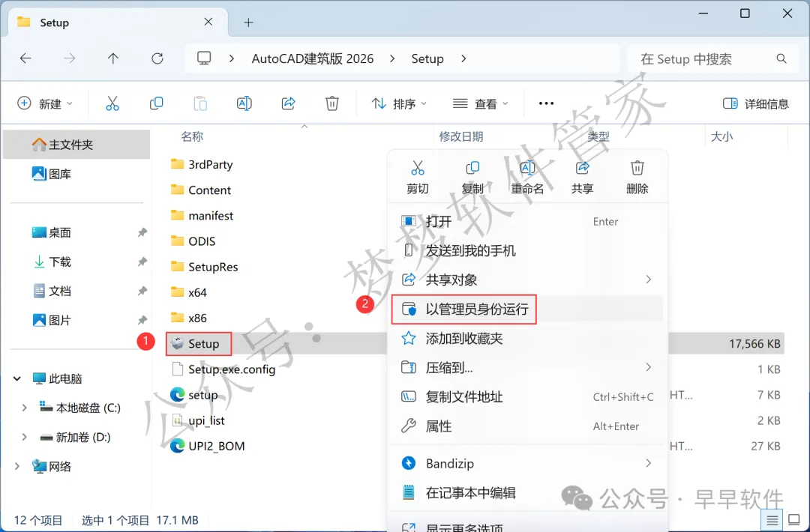Click the Setup breadcrumb in the address bar

point(427,59)
